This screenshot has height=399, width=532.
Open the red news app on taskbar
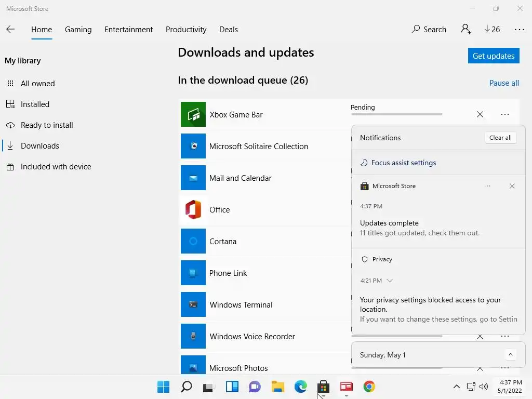[x=346, y=387]
